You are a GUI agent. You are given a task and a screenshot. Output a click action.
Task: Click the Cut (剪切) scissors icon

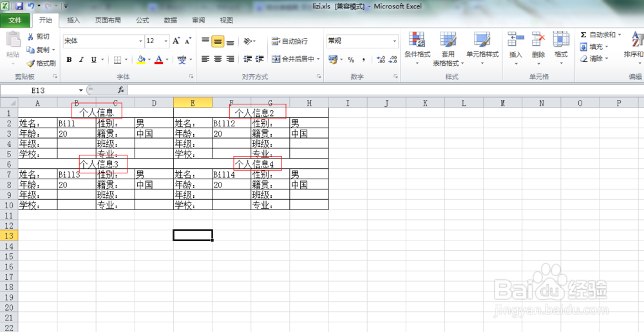30,37
